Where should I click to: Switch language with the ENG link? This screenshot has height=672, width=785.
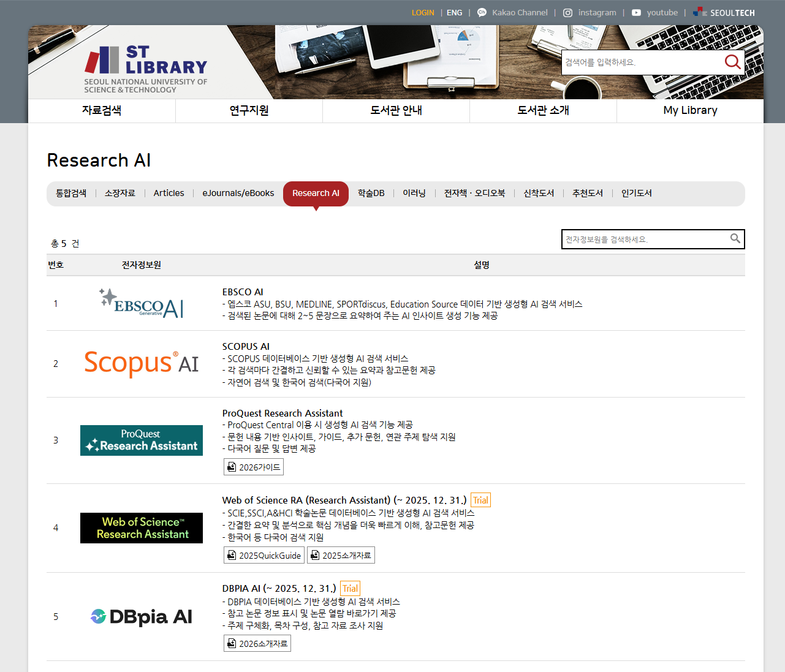(x=455, y=13)
